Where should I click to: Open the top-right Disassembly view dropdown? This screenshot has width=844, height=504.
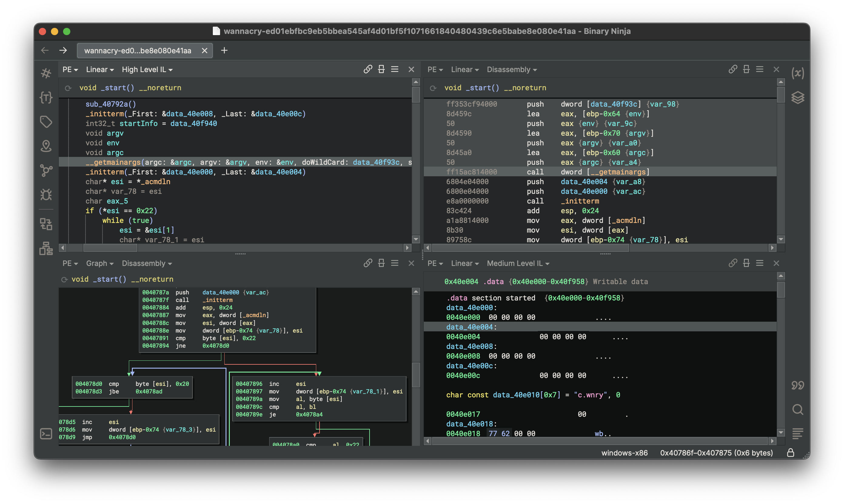(x=511, y=70)
